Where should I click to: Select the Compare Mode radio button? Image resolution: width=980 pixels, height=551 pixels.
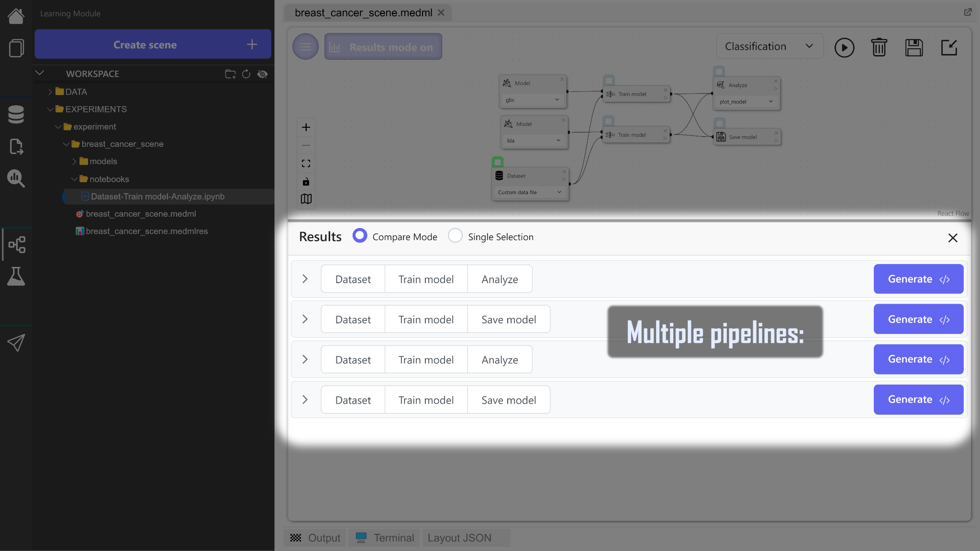pyautogui.click(x=360, y=236)
